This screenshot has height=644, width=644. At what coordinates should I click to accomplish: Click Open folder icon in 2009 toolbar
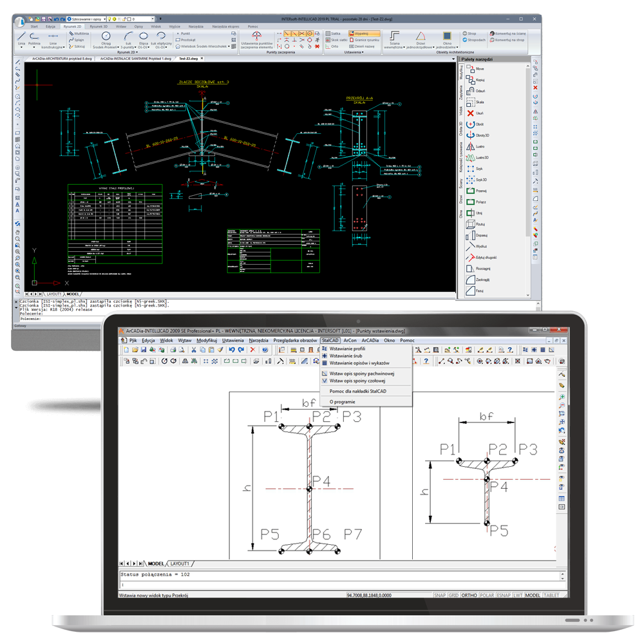[135, 350]
